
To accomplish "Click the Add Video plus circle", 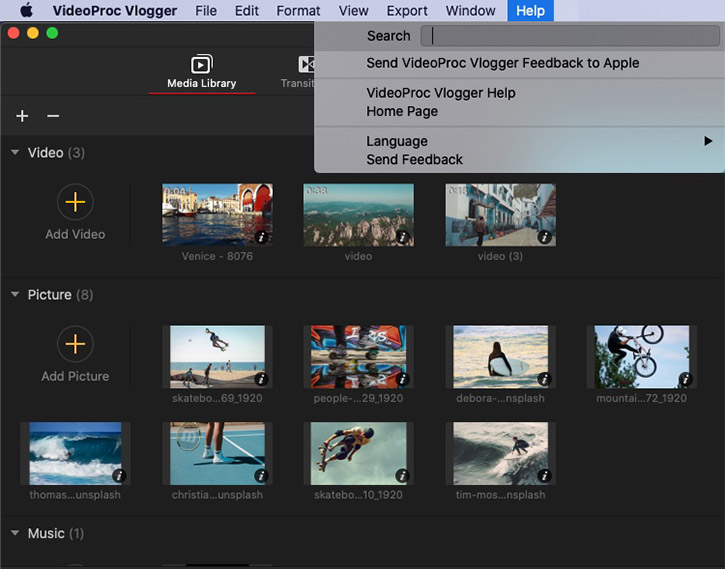I will (x=75, y=203).
